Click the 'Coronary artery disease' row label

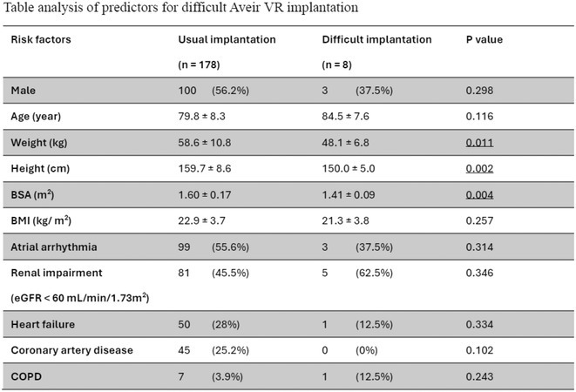pos(71,350)
